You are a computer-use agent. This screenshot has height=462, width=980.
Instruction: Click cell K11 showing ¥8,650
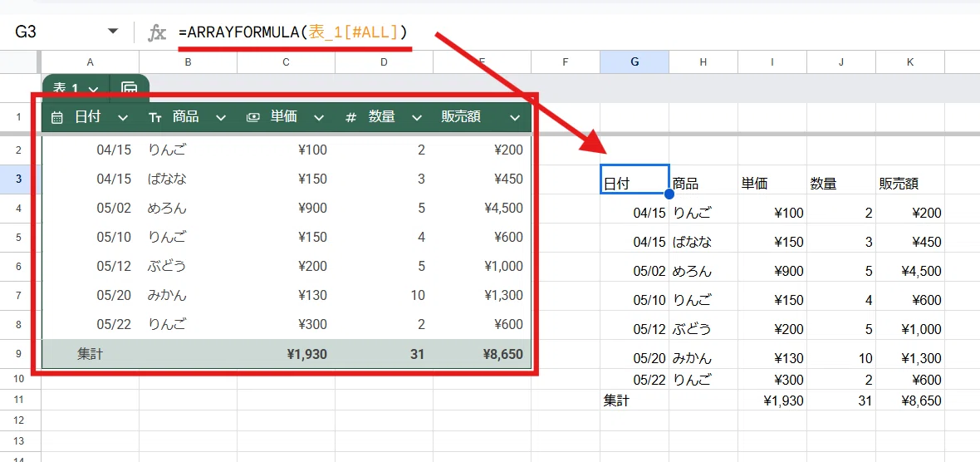(910, 401)
